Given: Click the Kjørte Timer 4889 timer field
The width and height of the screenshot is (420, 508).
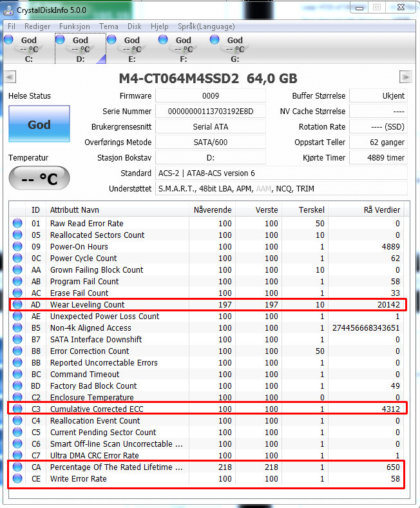Looking at the screenshot, I should 378,158.
